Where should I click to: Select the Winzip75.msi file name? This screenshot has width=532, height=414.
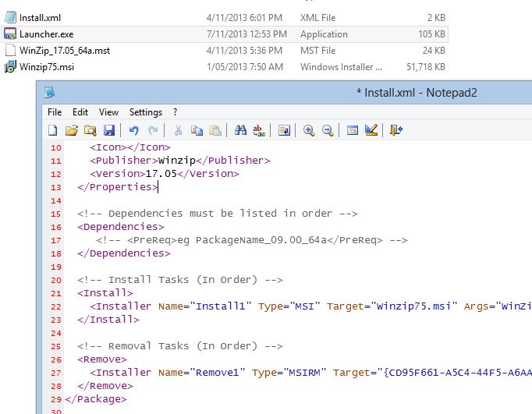[x=47, y=67]
